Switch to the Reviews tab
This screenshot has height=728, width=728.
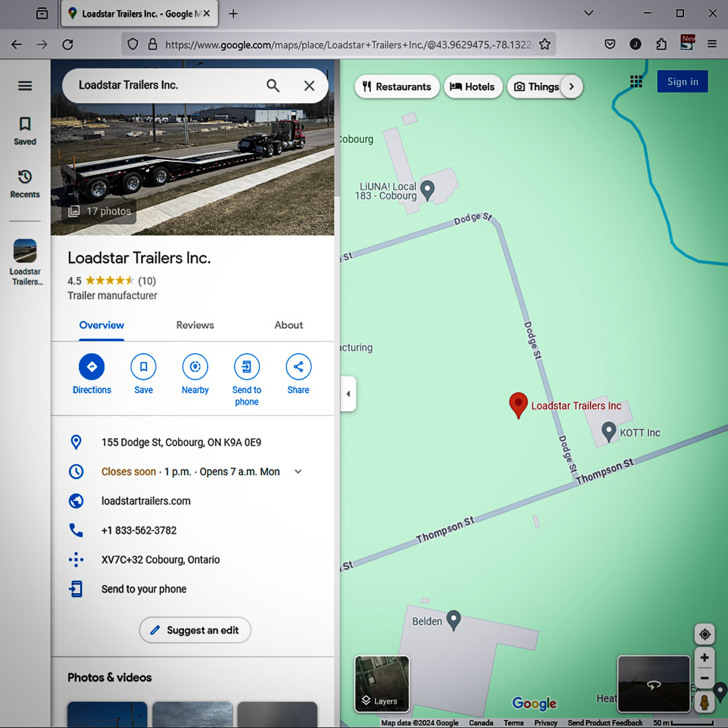(x=195, y=325)
